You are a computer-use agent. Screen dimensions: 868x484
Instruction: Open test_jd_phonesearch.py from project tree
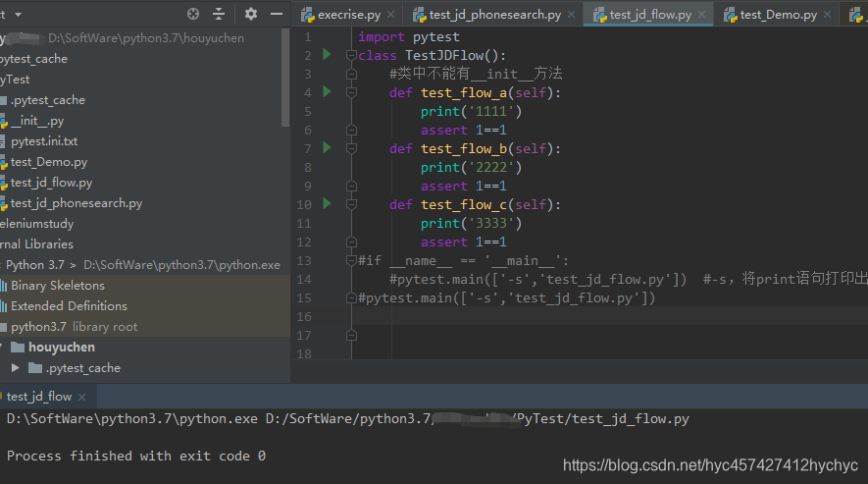click(x=77, y=203)
